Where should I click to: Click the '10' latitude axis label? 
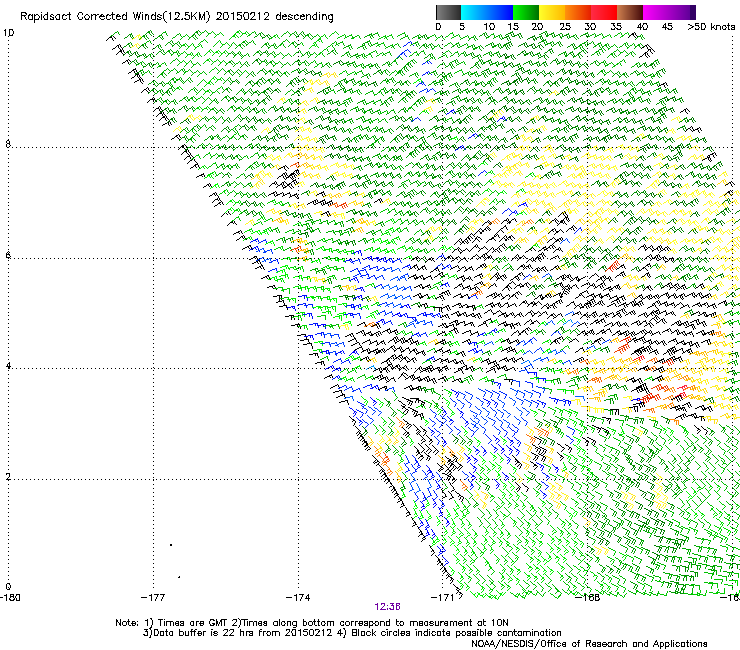tap(8, 33)
